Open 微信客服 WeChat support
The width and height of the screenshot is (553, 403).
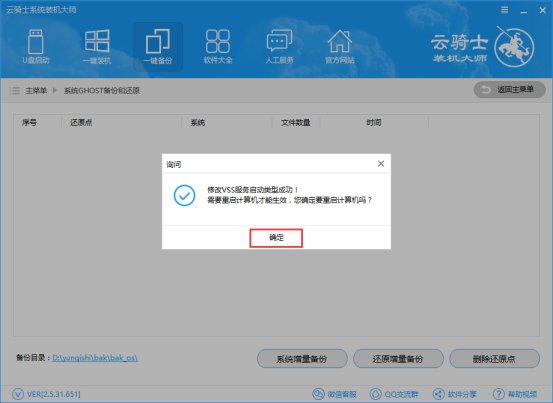click(x=334, y=394)
